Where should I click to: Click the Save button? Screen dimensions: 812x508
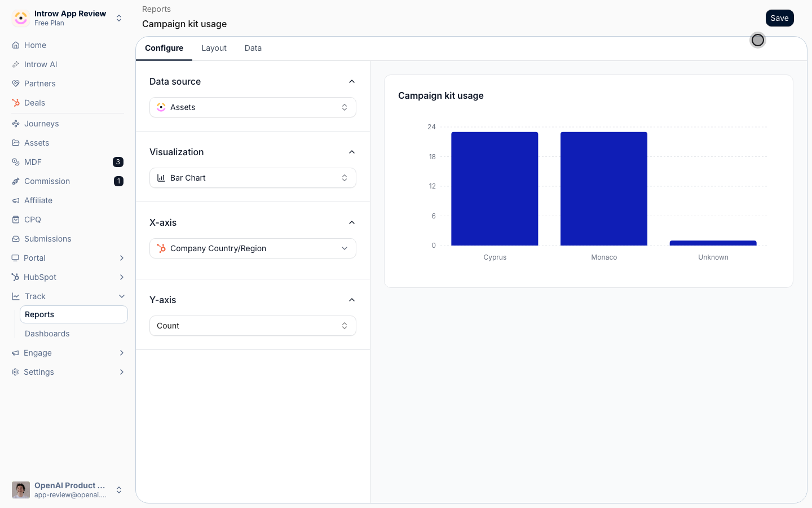[x=780, y=18]
